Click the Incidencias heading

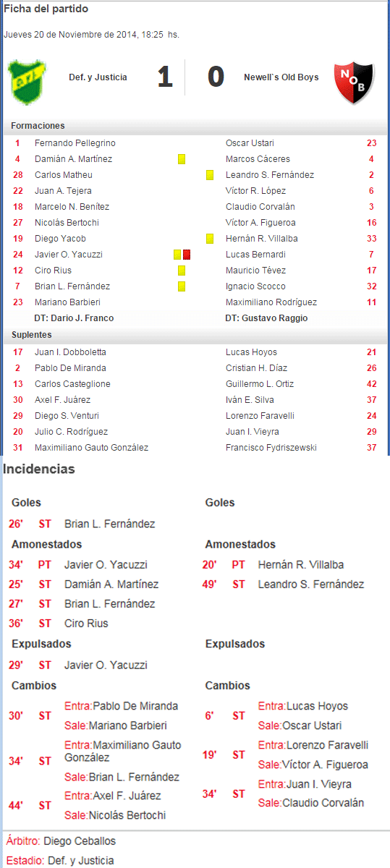39,469
